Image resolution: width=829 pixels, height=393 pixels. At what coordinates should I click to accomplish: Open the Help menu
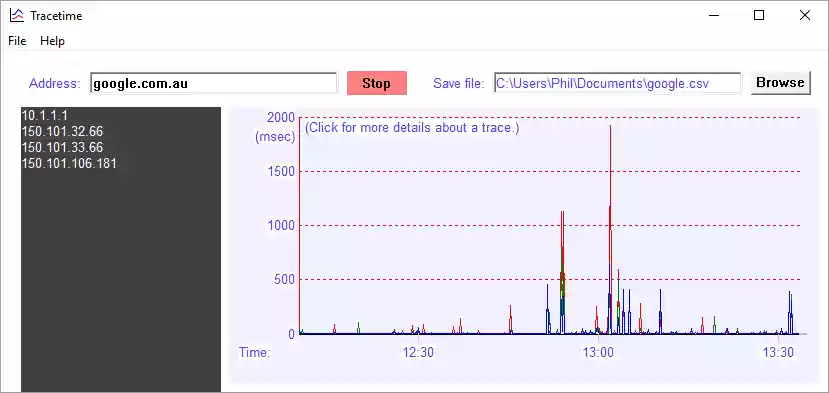tap(52, 41)
